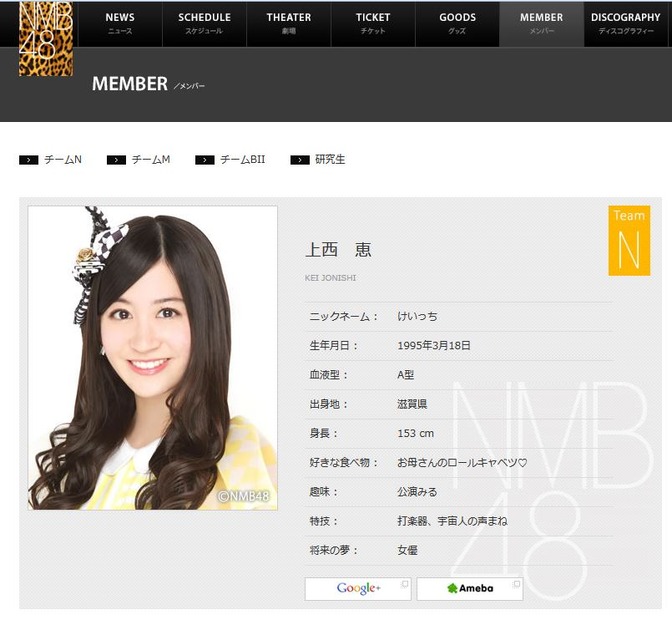The image size is (672, 620).
Task: Click the member profile photo
Action: click(x=153, y=358)
